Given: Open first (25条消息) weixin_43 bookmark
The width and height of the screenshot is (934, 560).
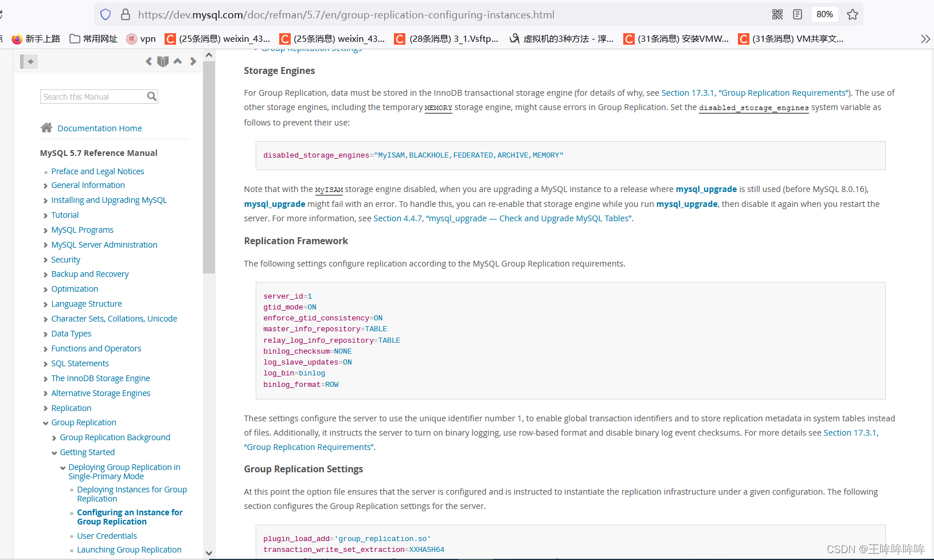Looking at the screenshot, I should [218, 39].
